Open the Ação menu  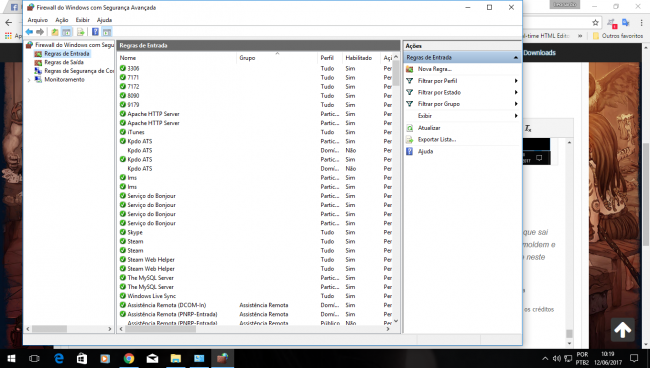click(x=62, y=20)
